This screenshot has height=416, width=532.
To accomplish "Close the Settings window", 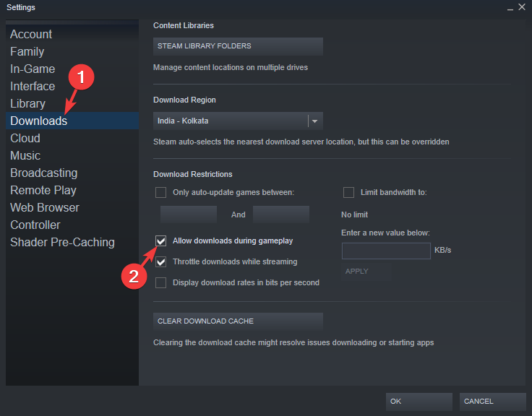I will (x=522, y=6).
